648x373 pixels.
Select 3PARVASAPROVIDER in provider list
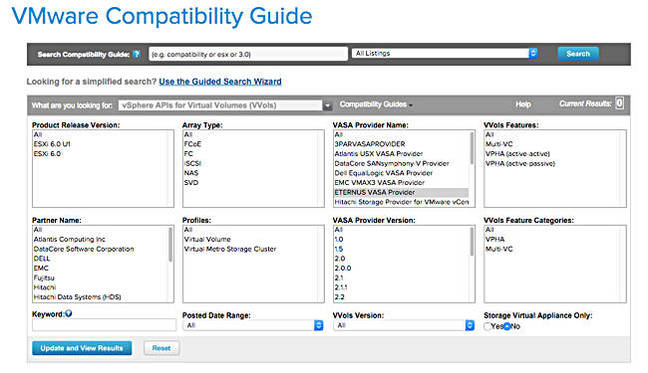370,144
